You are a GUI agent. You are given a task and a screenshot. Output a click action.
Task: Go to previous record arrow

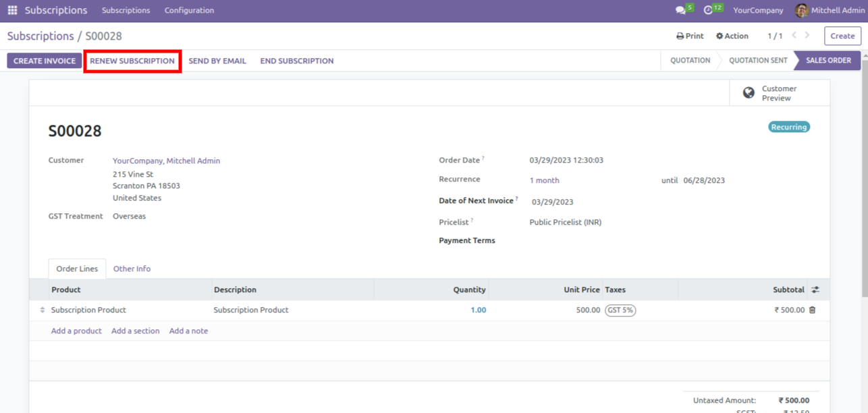tap(794, 36)
